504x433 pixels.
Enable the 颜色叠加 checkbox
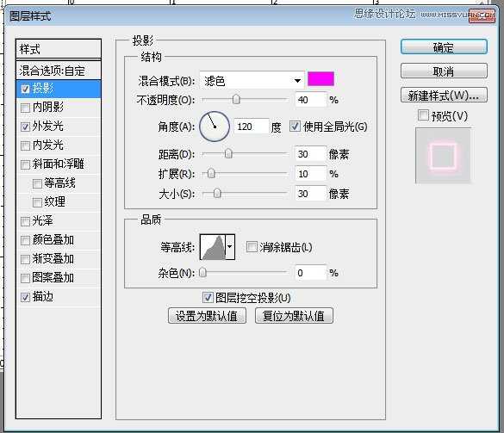25,240
